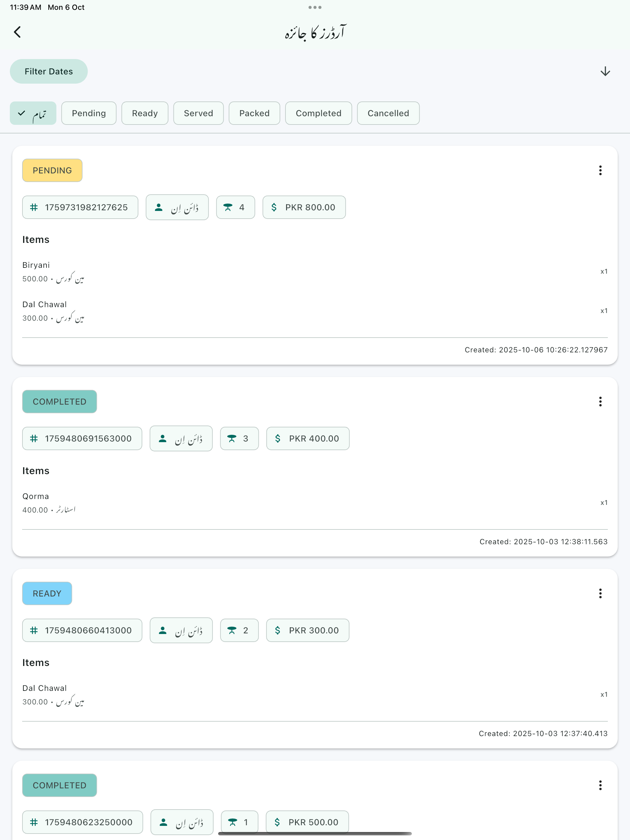
Task: Toggle the checked 'All' filter chip
Action: (x=33, y=113)
